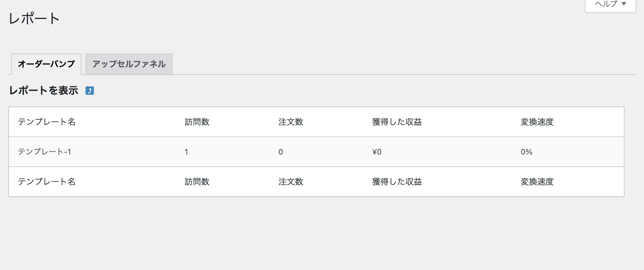
Task: Click the 0% conversion rate cell
Action: [x=527, y=152]
